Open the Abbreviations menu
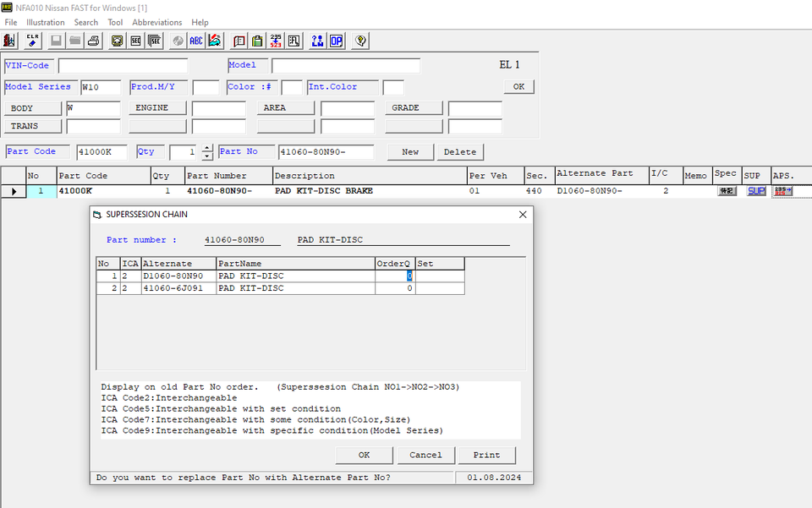Viewport: 812px width, 508px height. [x=156, y=22]
